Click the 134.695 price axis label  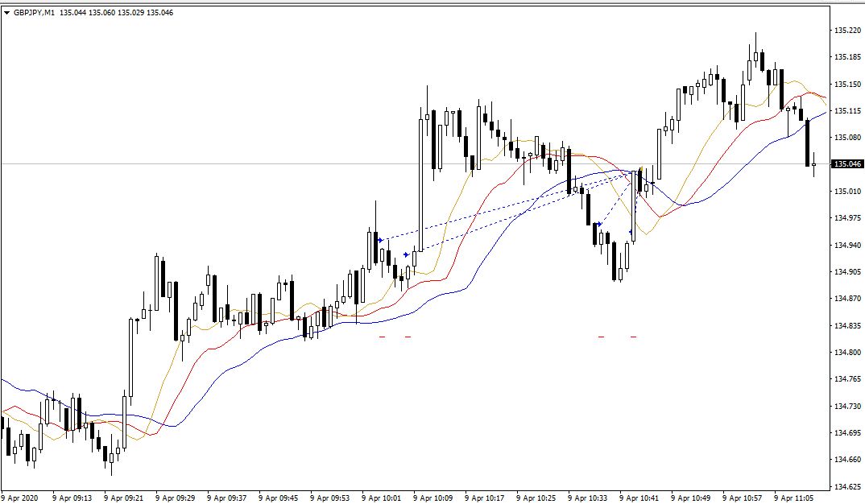coord(848,433)
